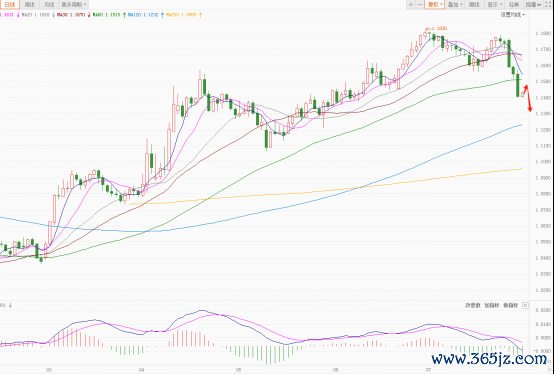The height and width of the screenshot is (374, 554).
Task: Click the scroll-right arrow at bottom corner
Action: point(550,370)
